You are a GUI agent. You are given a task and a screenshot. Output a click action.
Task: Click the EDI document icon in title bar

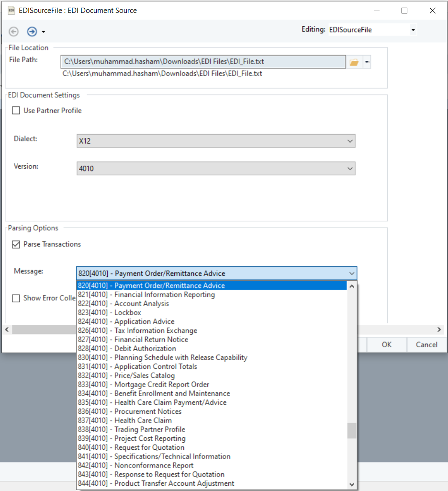(x=11, y=10)
